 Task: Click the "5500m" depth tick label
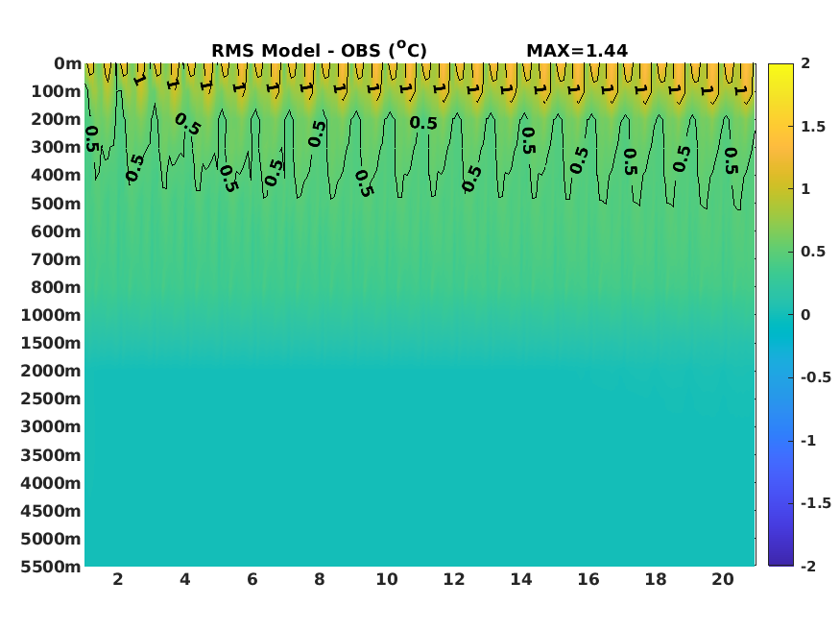51,568
